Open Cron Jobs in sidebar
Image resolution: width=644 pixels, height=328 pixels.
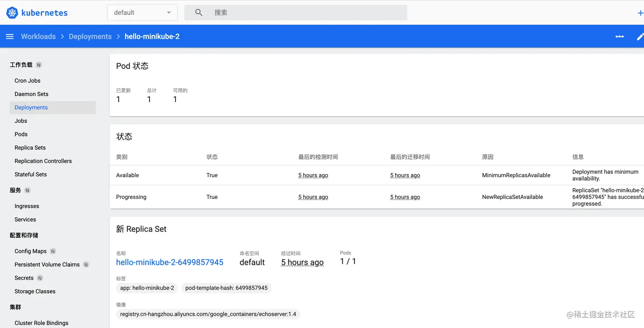pyautogui.click(x=28, y=81)
